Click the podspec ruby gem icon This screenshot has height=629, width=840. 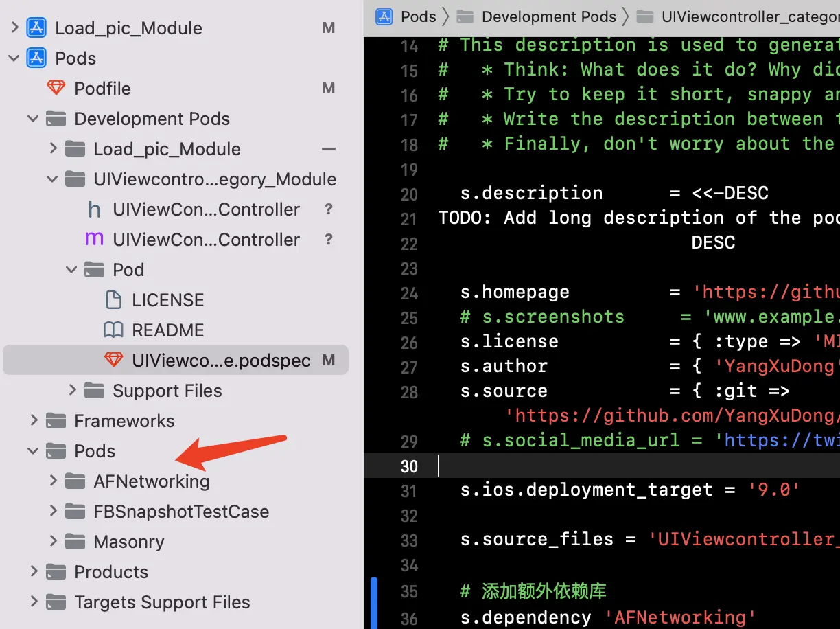pyautogui.click(x=113, y=361)
